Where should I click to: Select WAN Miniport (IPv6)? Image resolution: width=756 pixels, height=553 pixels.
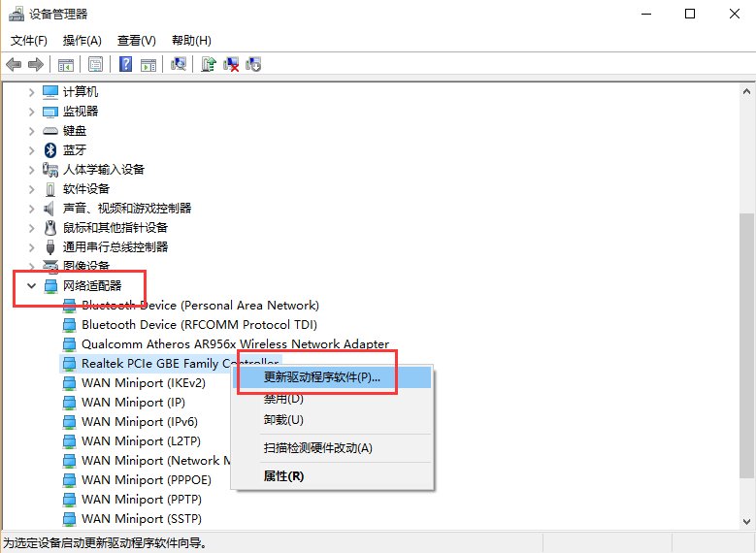140,422
